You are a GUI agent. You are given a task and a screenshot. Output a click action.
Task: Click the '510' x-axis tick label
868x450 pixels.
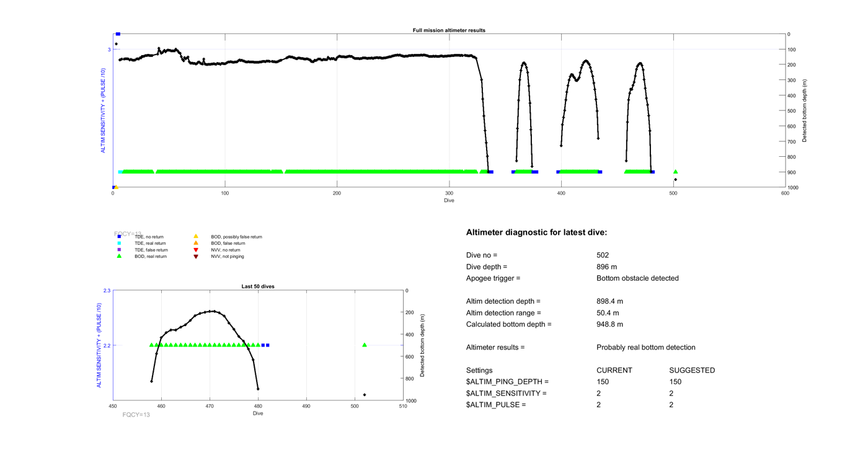[x=403, y=407]
